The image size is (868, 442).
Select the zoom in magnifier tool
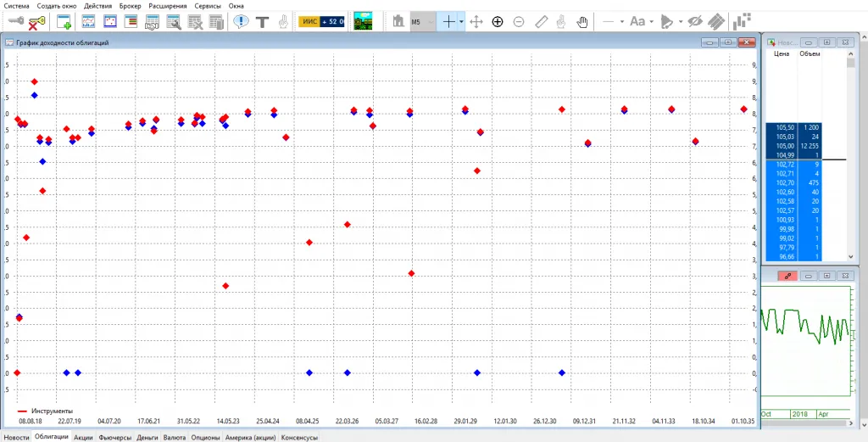click(x=498, y=21)
